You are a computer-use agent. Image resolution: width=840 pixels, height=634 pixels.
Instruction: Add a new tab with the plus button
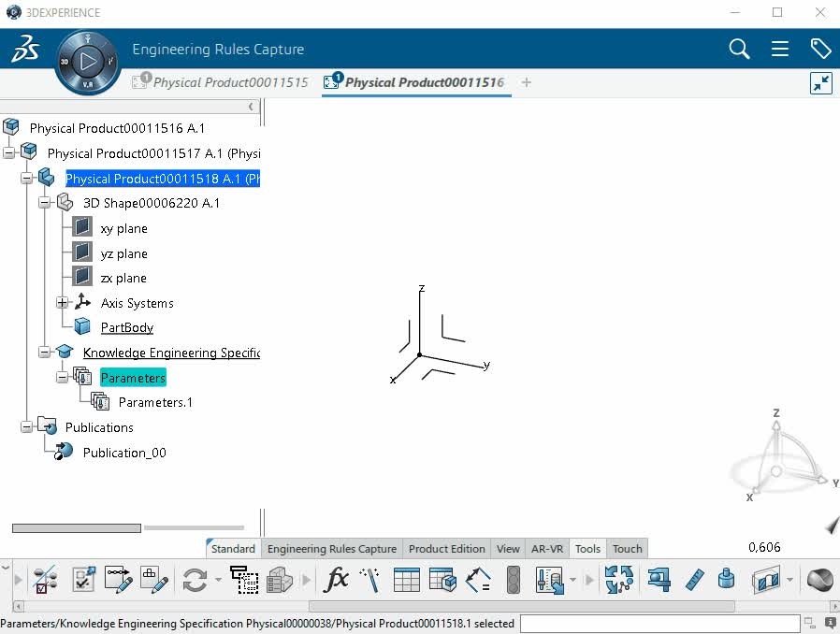[526, 82]
